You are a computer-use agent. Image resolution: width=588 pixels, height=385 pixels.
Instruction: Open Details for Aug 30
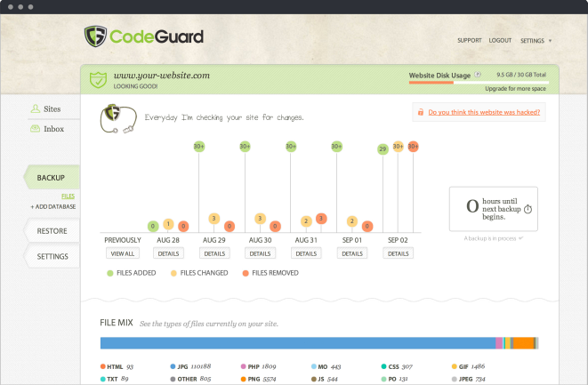pyautogui.click(x=261, y=253)
